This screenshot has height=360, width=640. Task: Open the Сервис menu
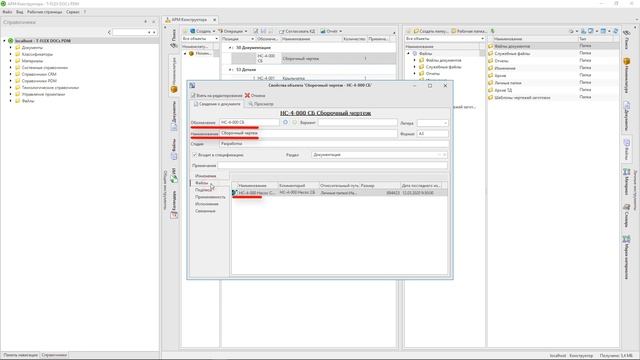point(73,12)
